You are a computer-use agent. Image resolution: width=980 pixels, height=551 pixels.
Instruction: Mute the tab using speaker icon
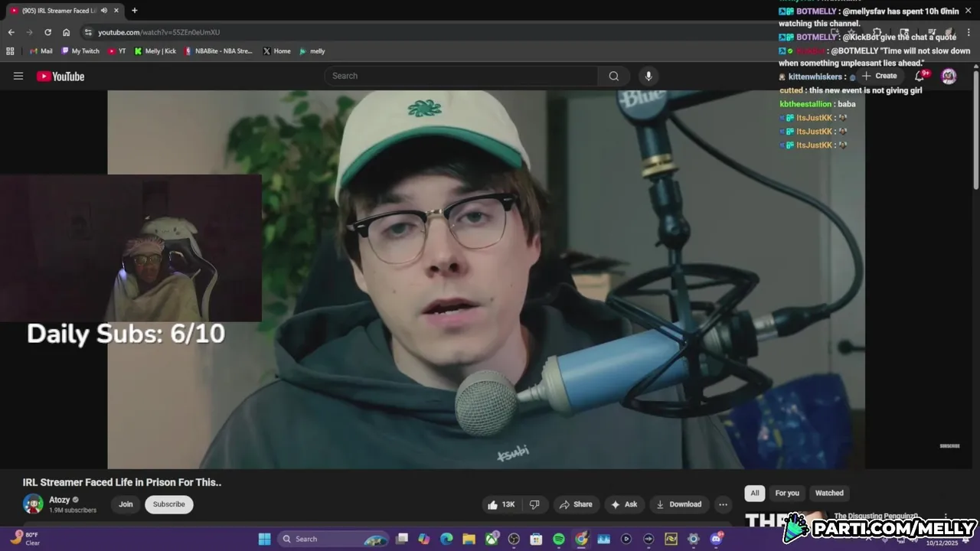pos(104,11)
